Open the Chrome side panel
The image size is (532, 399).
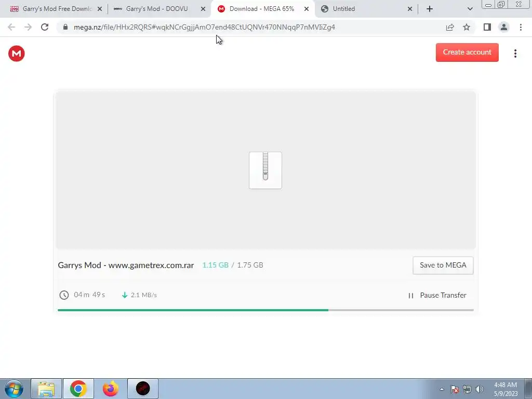pos(487,27)
